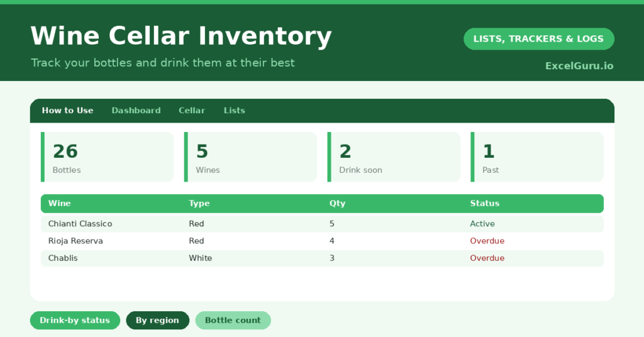The height and width of the screenshot is (337, 644).
Task: Click the subtitle Track your bottles text
Action: [163, 63]
